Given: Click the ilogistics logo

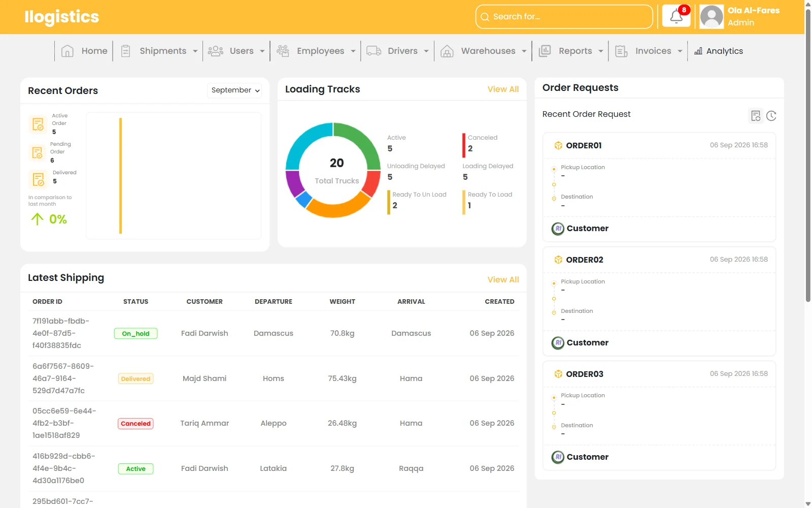Looking at the screenshot, I should pyautogui.click(x=61, y=17).
